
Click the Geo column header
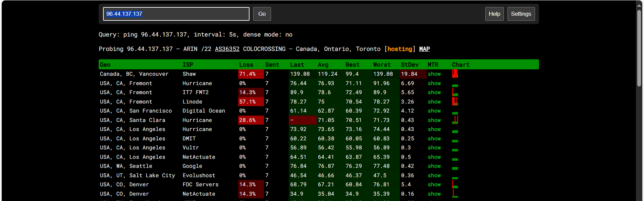point(105,65)
